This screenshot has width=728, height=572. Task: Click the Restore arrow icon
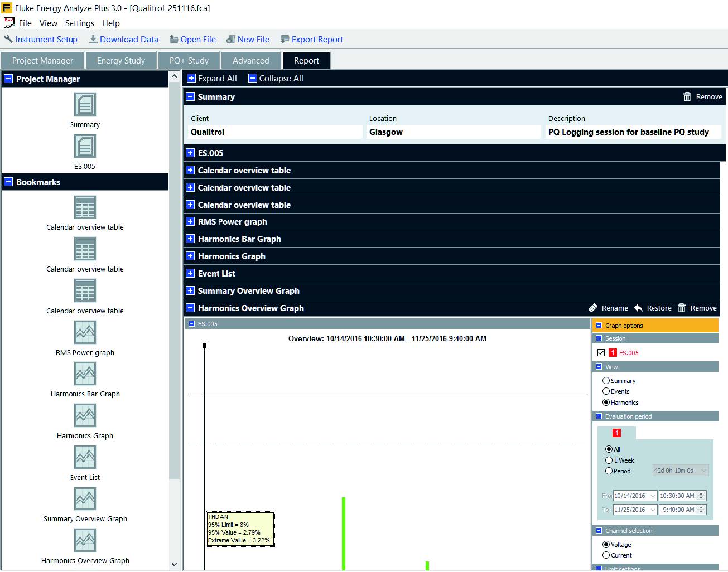[638, 308]
